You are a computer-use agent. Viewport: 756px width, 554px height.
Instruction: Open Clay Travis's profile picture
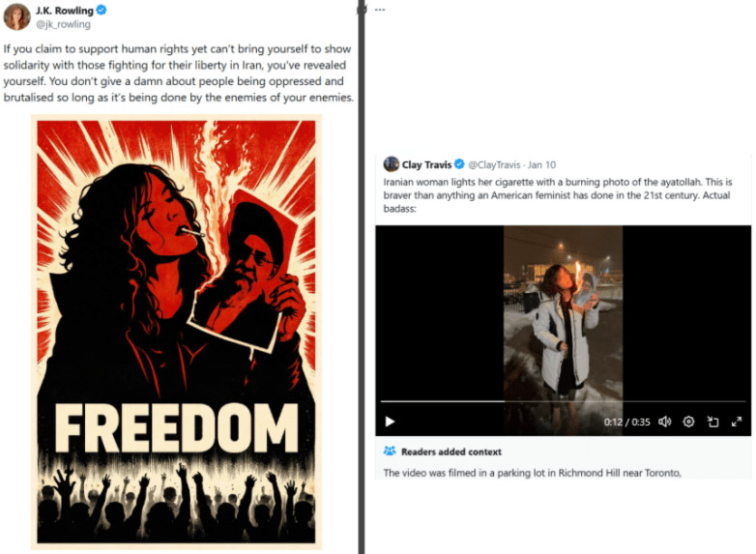[x=391, y=164]
